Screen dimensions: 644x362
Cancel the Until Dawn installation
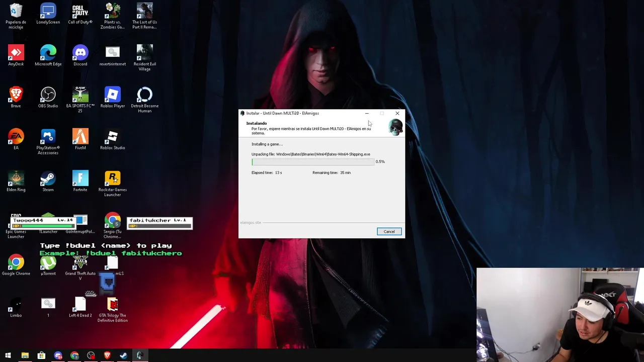click(389, 231)
